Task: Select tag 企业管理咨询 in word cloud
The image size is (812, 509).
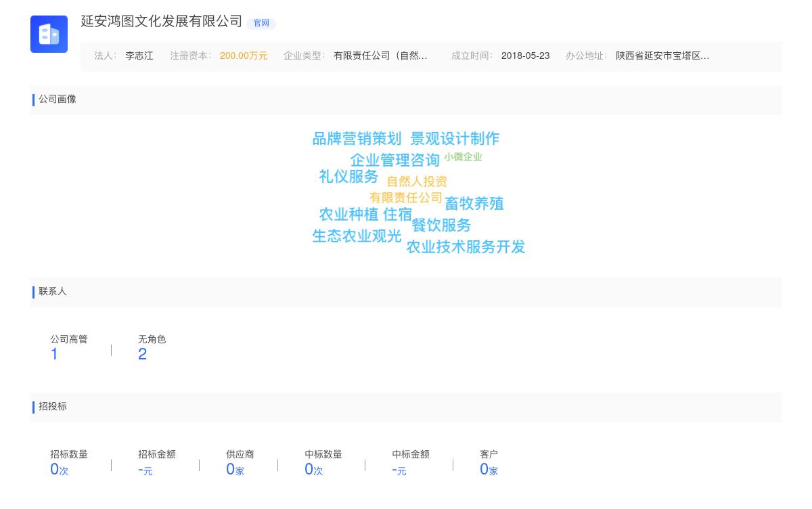Action: [395, 160]
